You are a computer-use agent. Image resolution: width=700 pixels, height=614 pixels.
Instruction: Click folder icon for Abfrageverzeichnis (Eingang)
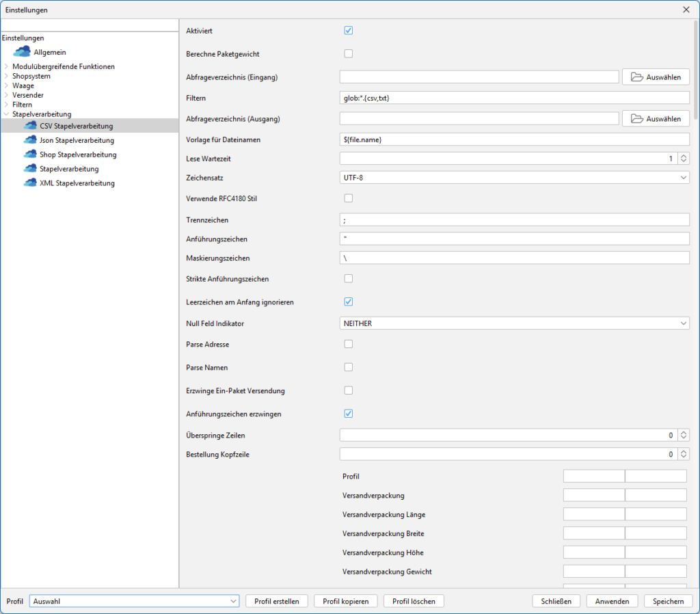(x=637, y=77)
